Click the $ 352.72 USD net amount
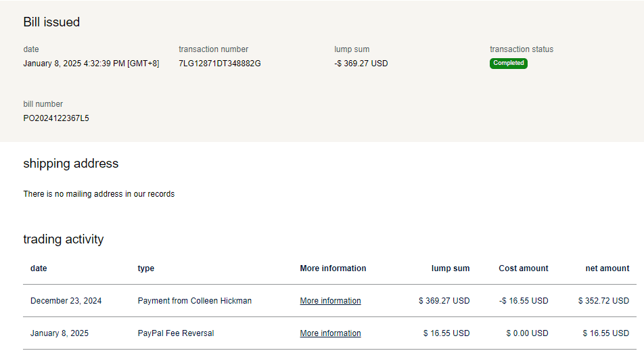 603,301
